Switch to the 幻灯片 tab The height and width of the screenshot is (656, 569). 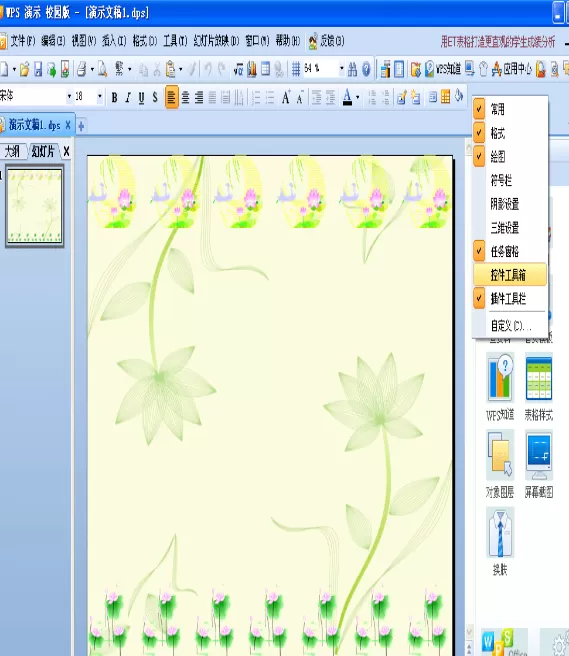[43, 151]
